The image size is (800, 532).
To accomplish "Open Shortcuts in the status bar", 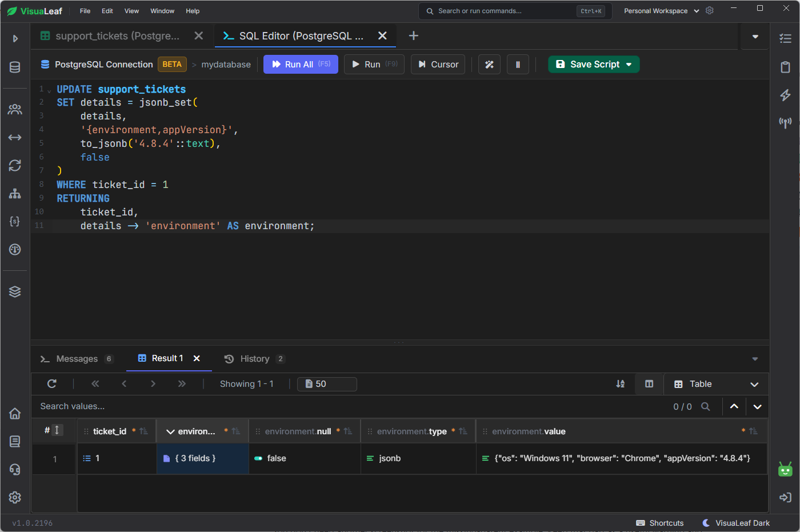I will pos(660,523).
